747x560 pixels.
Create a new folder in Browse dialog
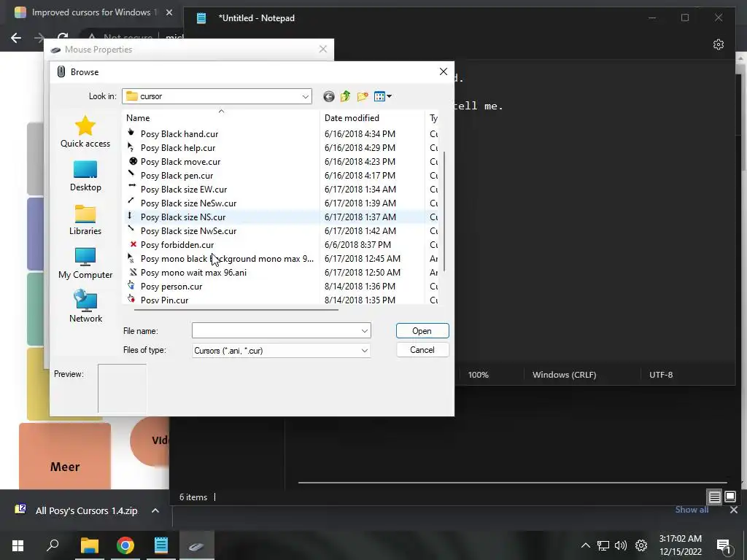[363, 97]
